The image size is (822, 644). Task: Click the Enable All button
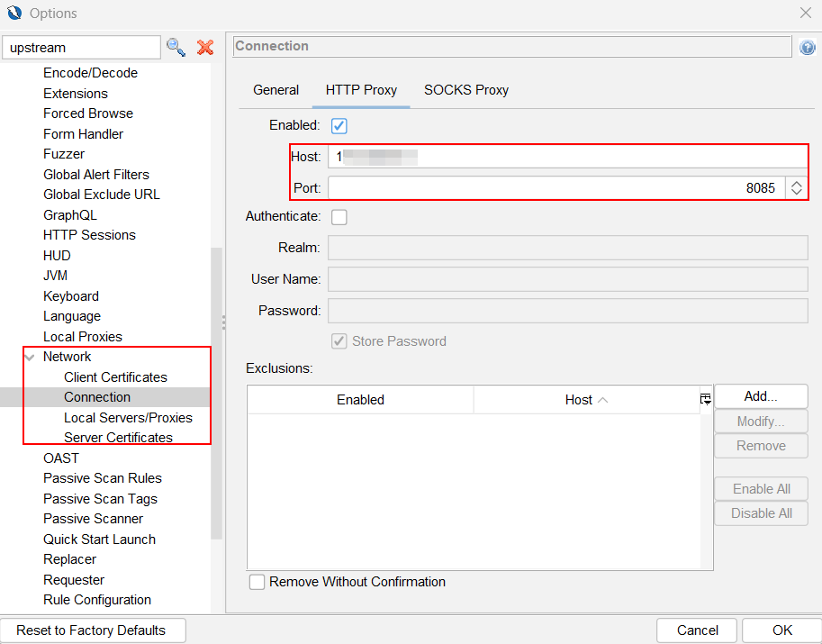pyautogui.click(x=761, y=489)
